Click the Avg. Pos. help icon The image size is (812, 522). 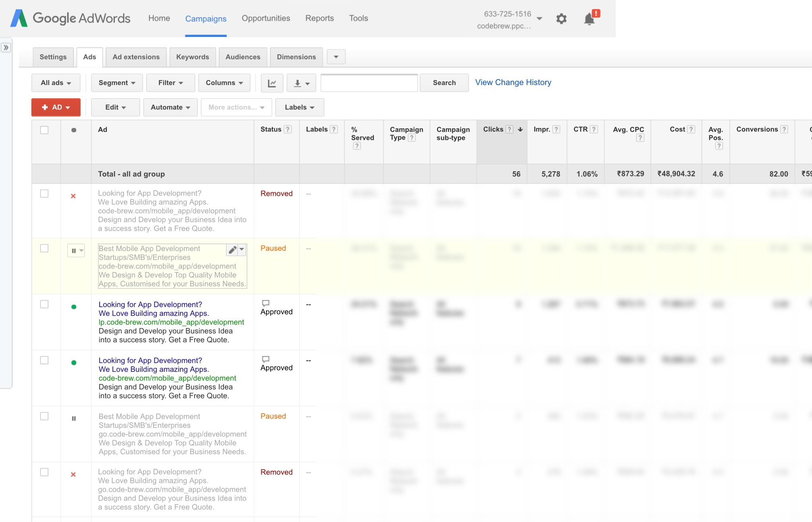coord(719,146)
